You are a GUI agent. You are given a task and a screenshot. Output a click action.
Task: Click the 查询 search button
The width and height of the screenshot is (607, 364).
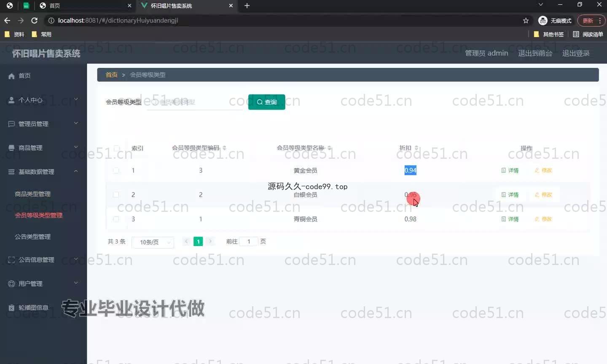[266, 102]
